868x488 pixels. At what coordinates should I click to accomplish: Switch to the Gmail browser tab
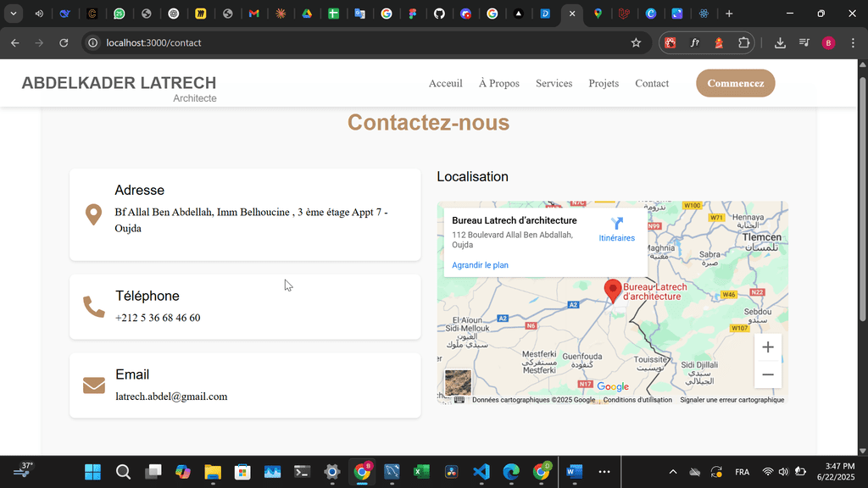254,14
